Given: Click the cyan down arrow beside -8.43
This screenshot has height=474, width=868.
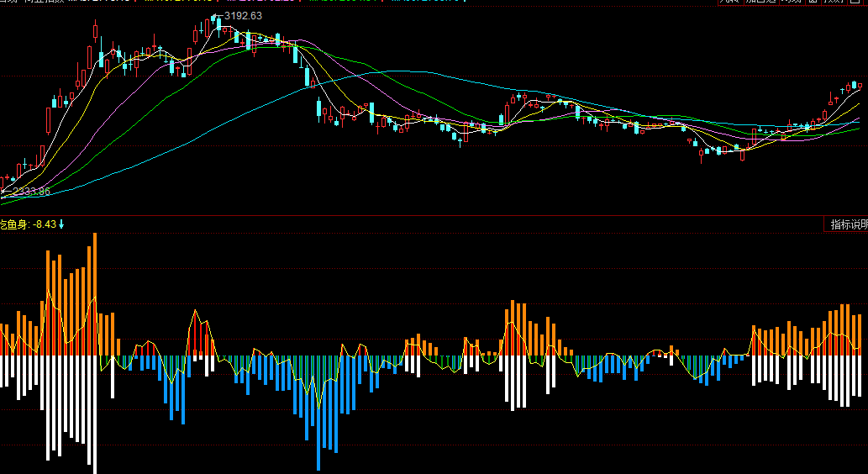Looking at the screenshot, I should pyautogui.click(x=61, y=224).
